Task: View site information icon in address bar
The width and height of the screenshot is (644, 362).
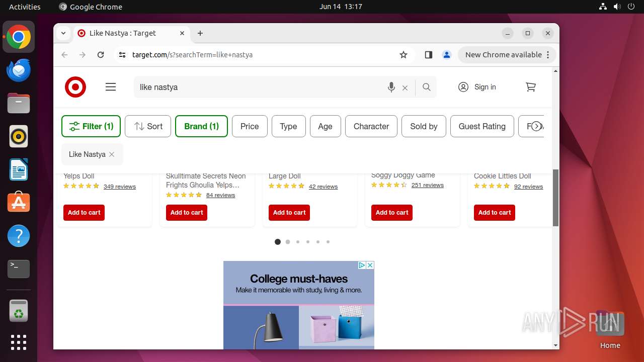Action: (122, 55)
